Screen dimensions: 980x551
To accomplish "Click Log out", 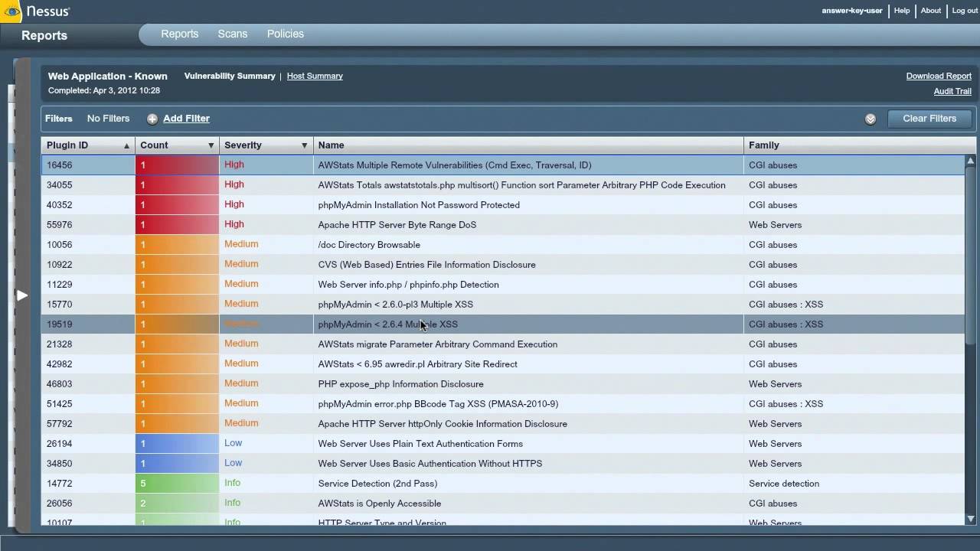I will [965, 11].
